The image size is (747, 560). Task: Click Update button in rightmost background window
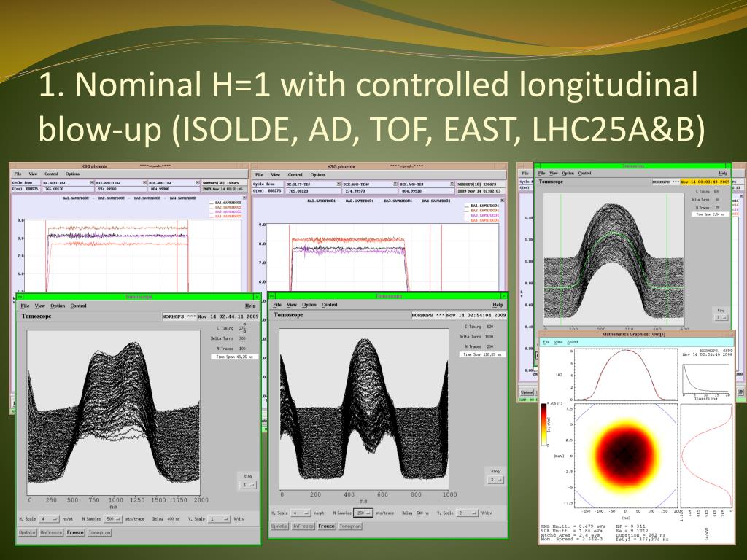[x=527, y=392]
